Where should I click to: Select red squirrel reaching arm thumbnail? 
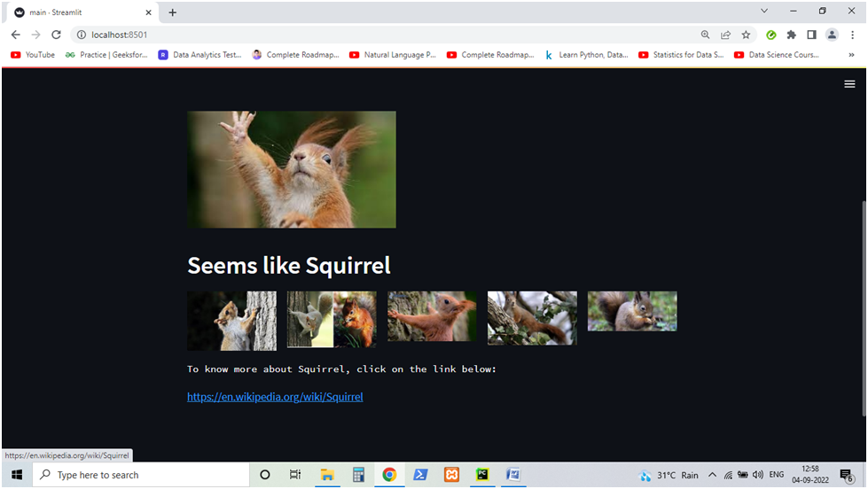point(432,316)
